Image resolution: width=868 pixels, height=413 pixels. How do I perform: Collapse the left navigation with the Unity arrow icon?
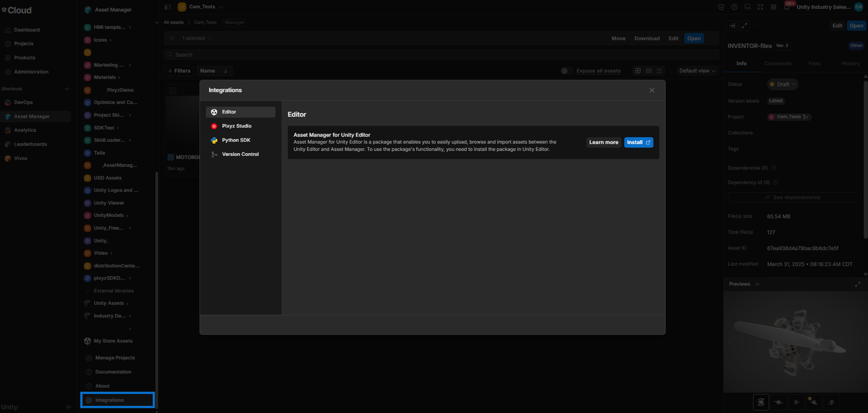[x=69, y=407]
